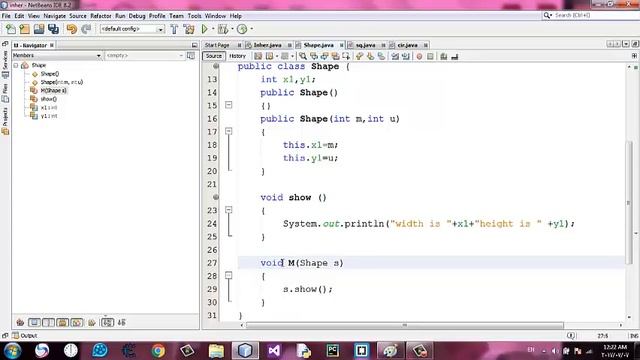Click the Profile Project icon
This screenshot has width=640, height=360.
[242, 29]
